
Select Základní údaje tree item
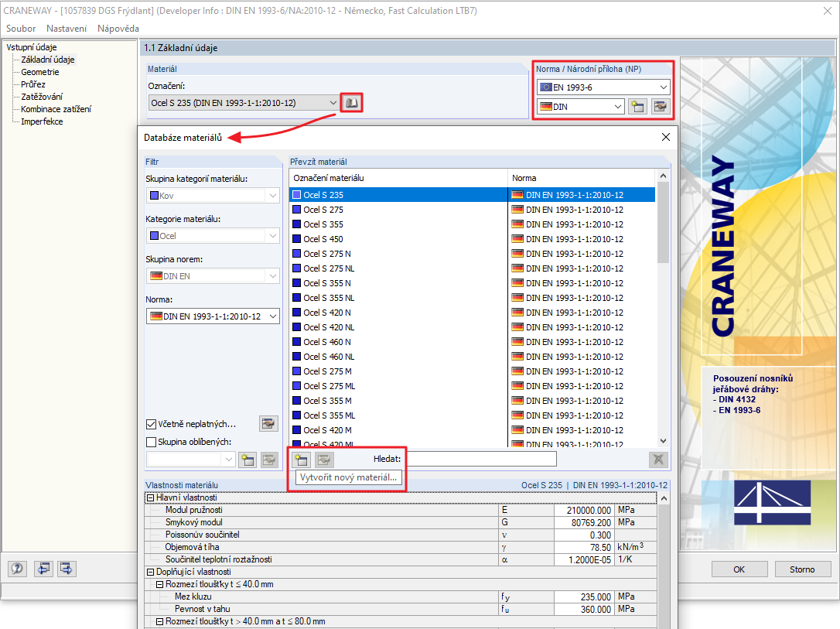(48, 60)
